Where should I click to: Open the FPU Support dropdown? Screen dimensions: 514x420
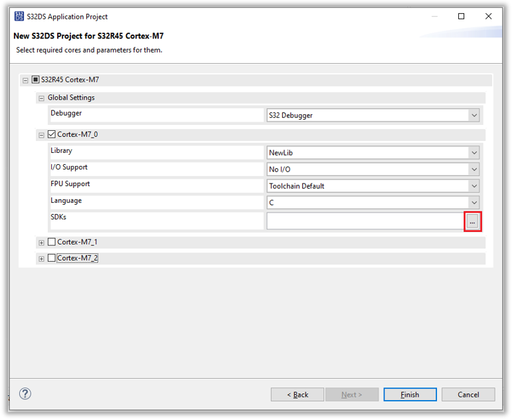coord(374,187)
